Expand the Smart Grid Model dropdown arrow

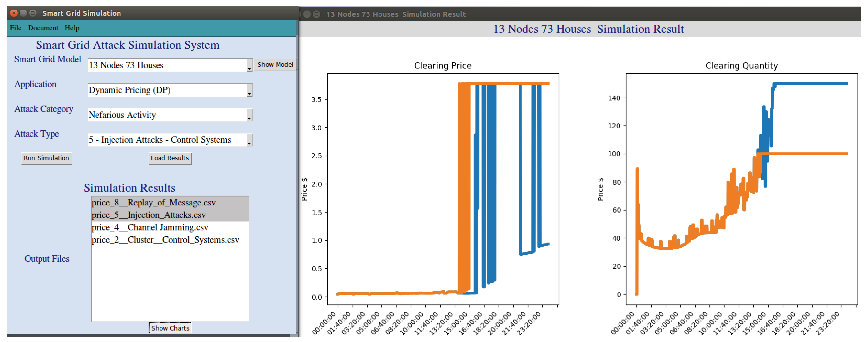(249, 65)
